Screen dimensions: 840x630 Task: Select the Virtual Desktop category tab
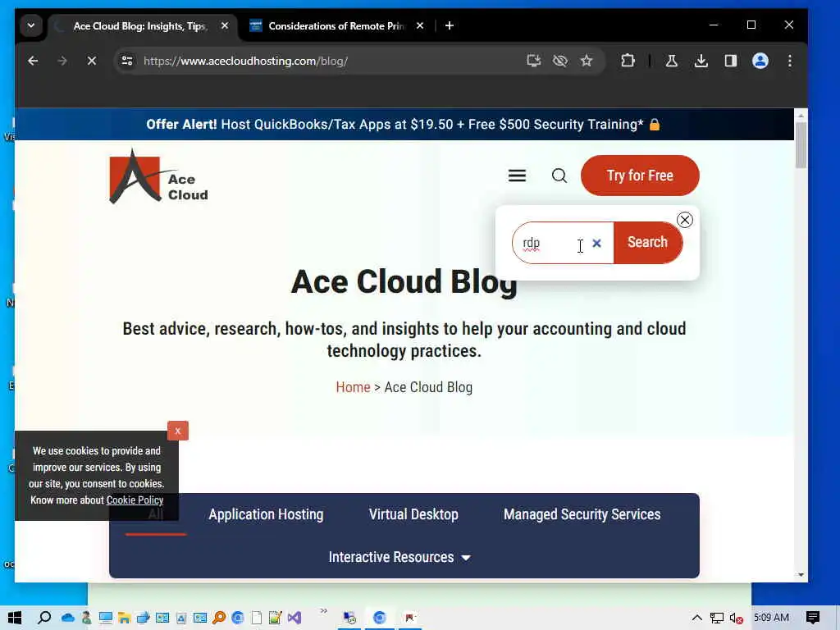coord(413,514)
